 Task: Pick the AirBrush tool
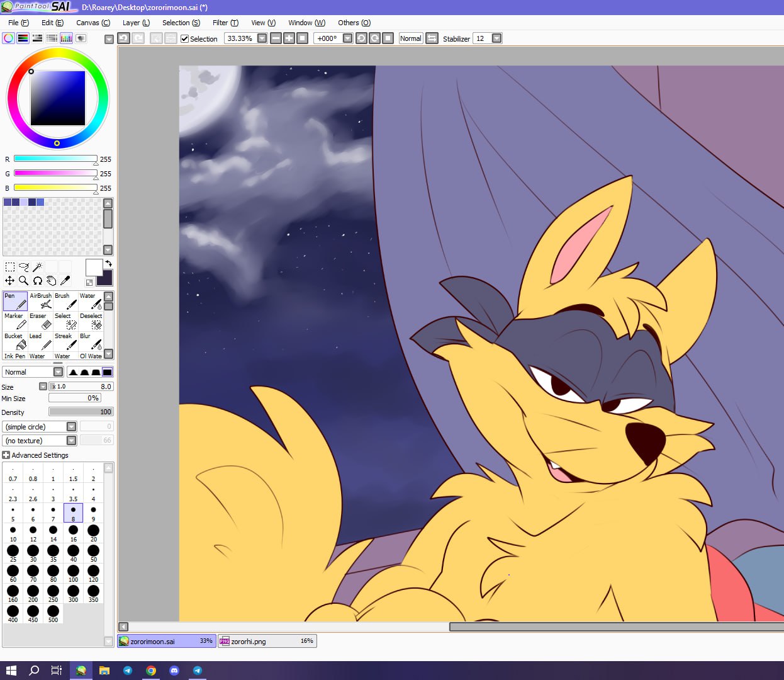pos(40,301)
